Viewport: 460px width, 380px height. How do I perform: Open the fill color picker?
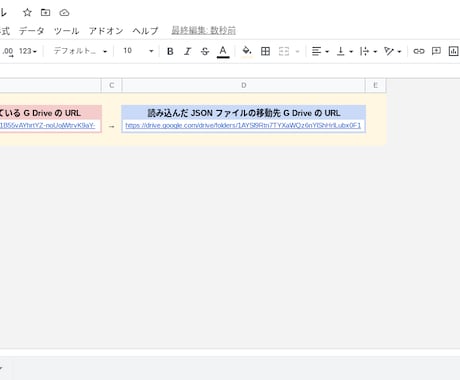247,51
